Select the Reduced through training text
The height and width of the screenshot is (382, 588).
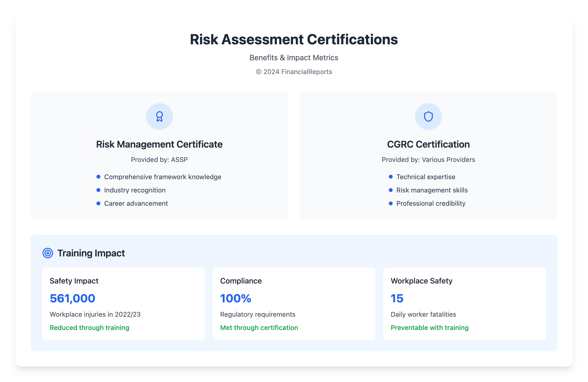tap(89, 328)
